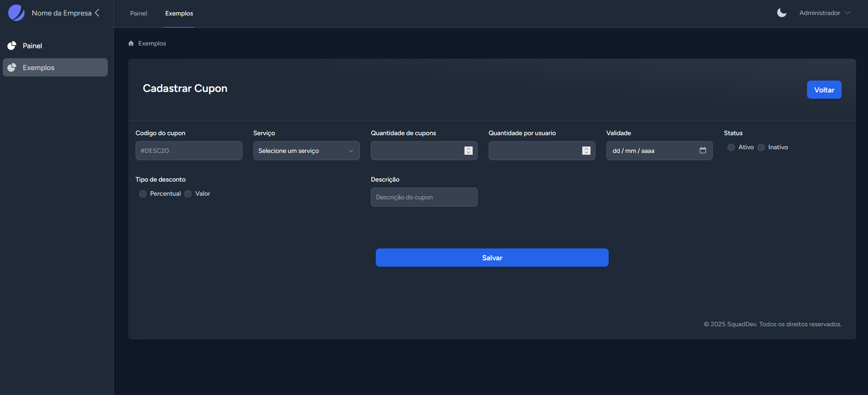Click Quantidade de cupons stepper arrows
The image size is (868, 395).
468,151
